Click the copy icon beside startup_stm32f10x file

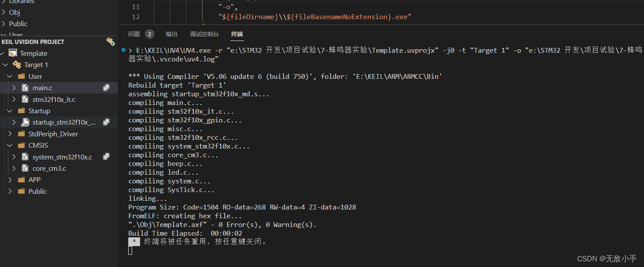point(106,122)
